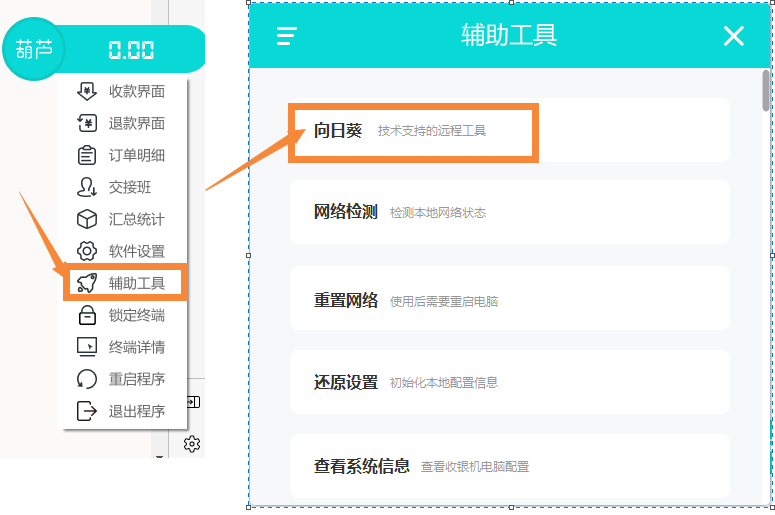Click the 辅助工具 rocket icon
The height and width of the screenshot is (515, 775).
coord(87,283)
